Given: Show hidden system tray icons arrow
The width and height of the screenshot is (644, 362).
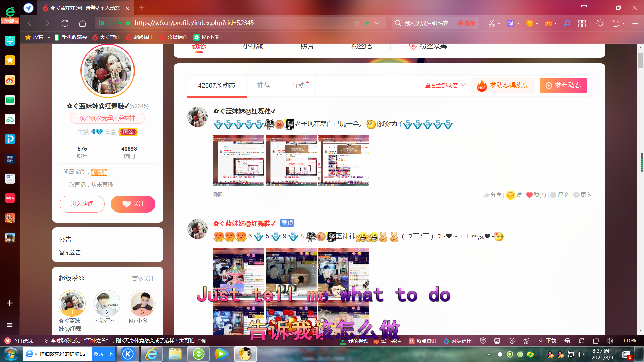Looking at the screenshot, I should [x=489, y=354].
